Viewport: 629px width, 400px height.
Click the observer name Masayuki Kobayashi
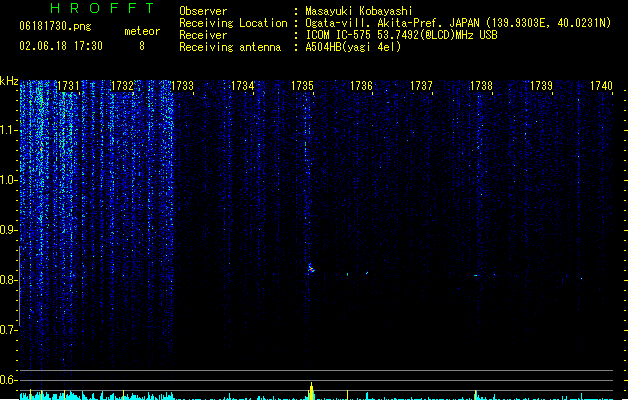pyautogui.click(x=359, y=11)
